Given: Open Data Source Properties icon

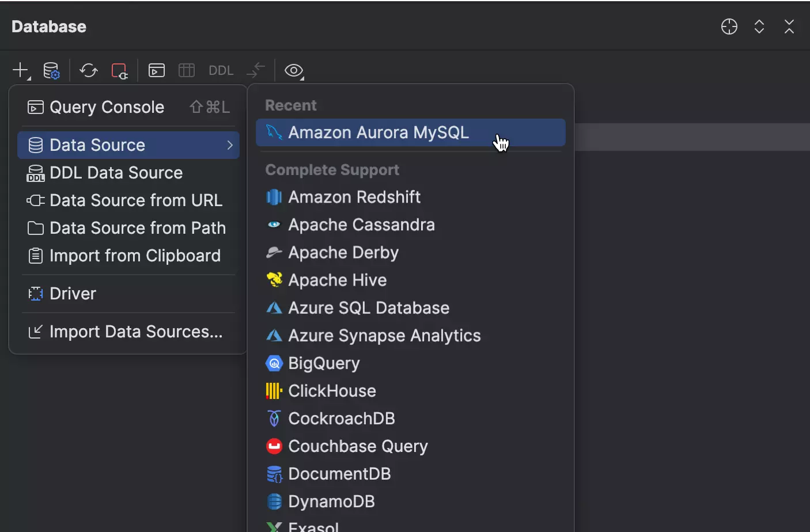Looking at the screenshot, I should coord(51,70).
